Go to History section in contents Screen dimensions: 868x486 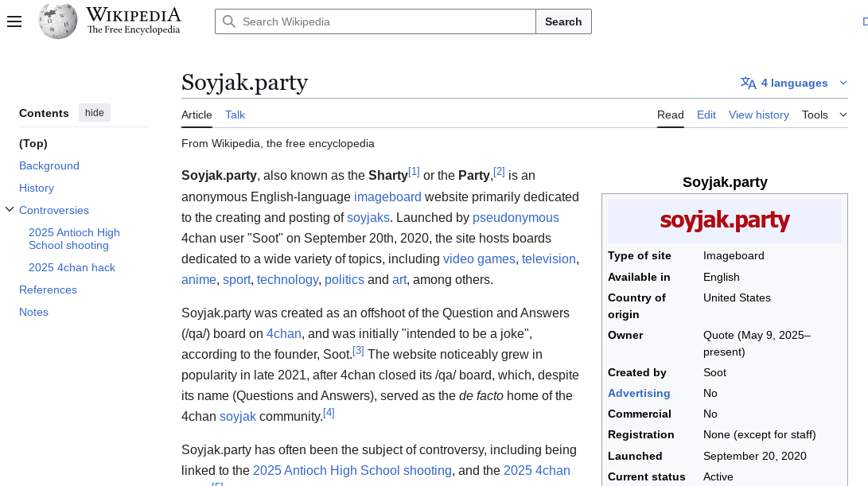coord(37,188)
